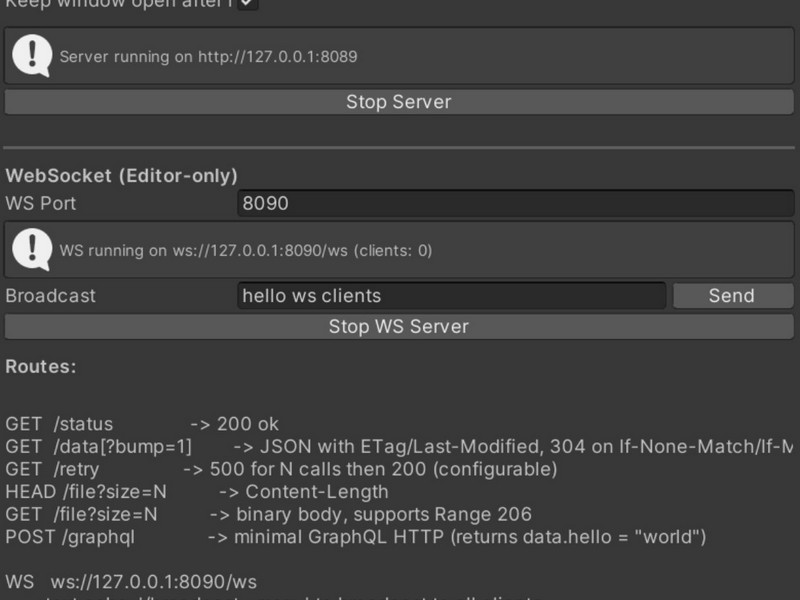Screen dimensions: 800x600
Task: Click the info icon beside Server running message
Action: point(32,56)
